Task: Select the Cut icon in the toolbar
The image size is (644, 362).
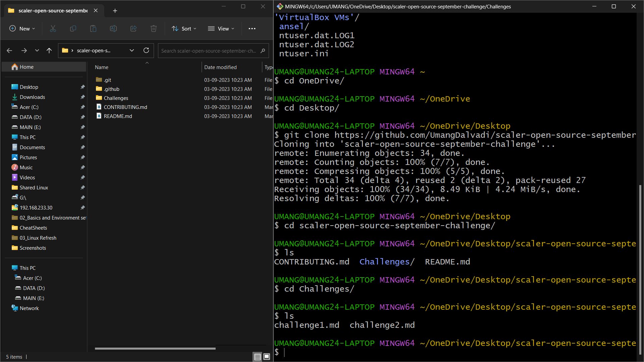Action: click(53, 28)
